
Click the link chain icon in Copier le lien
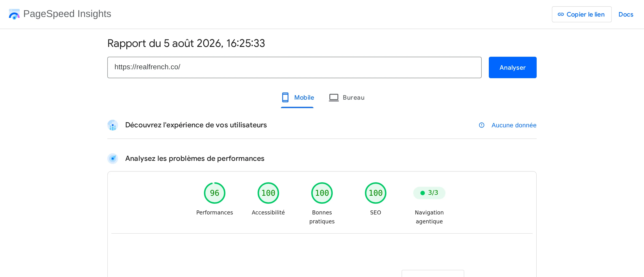pyautogui.click(x=561, y=14)
